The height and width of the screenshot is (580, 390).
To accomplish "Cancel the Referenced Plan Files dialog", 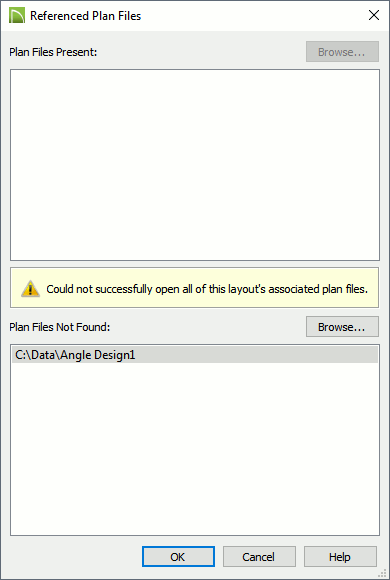I will click(x=259, y=557).
